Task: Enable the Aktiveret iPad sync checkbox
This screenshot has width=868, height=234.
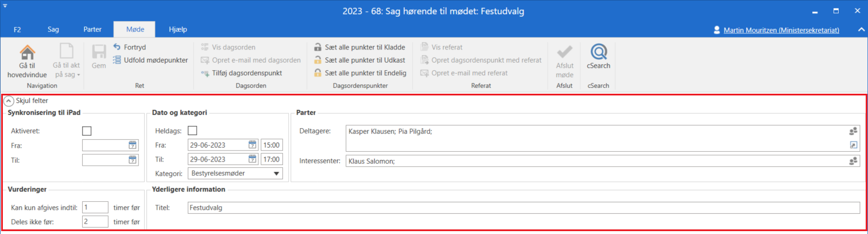Action: [x=87, y=131]
